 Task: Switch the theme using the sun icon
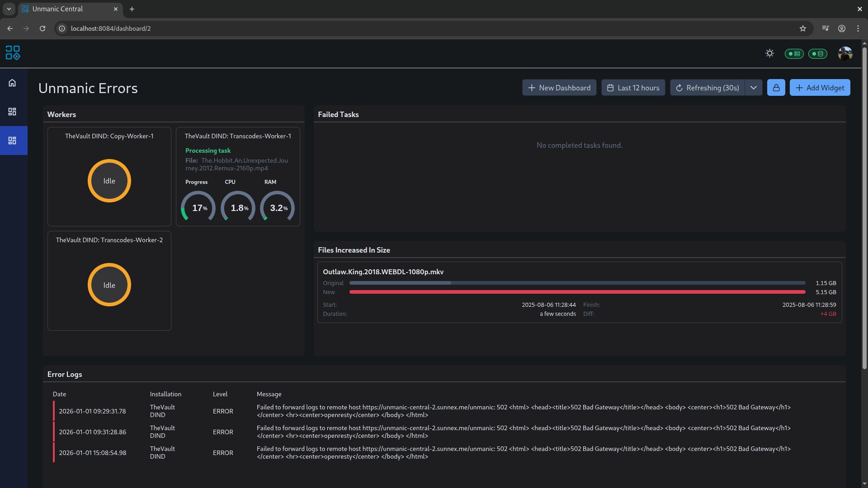(769, 53)
